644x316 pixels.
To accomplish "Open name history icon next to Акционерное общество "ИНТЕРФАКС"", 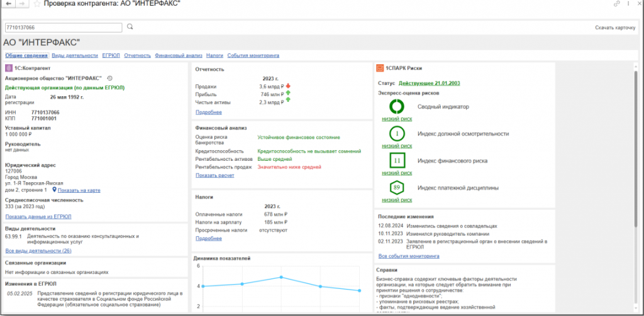I will pyautogui.click(x=109, y=78).
